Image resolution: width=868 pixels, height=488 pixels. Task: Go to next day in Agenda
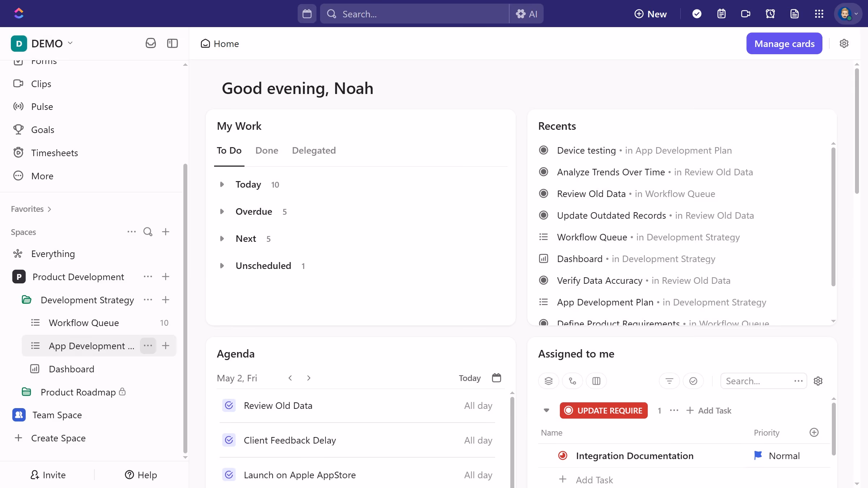(x=309, y=378)
